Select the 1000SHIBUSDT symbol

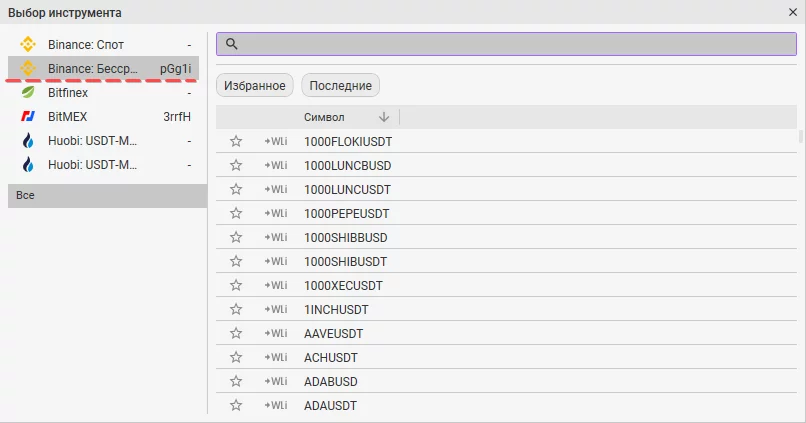pyautogui.click(x=345, y=262)
